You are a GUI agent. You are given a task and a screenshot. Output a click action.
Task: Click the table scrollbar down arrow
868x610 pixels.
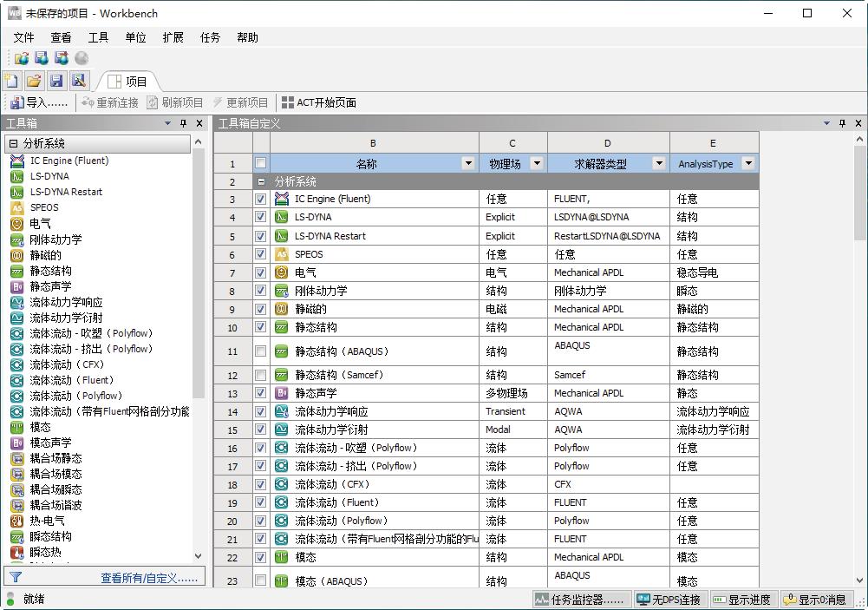coord(859,580)
